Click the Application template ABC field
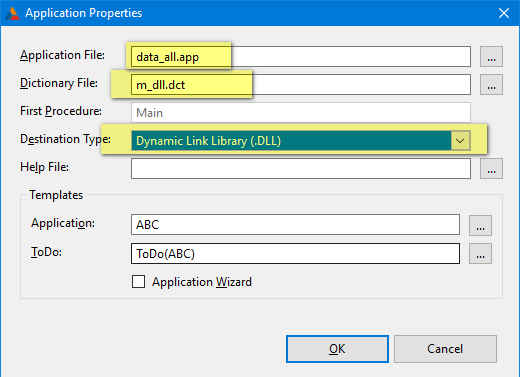Image resolution: width=520 pixels, height=377 pixels. 295,225
